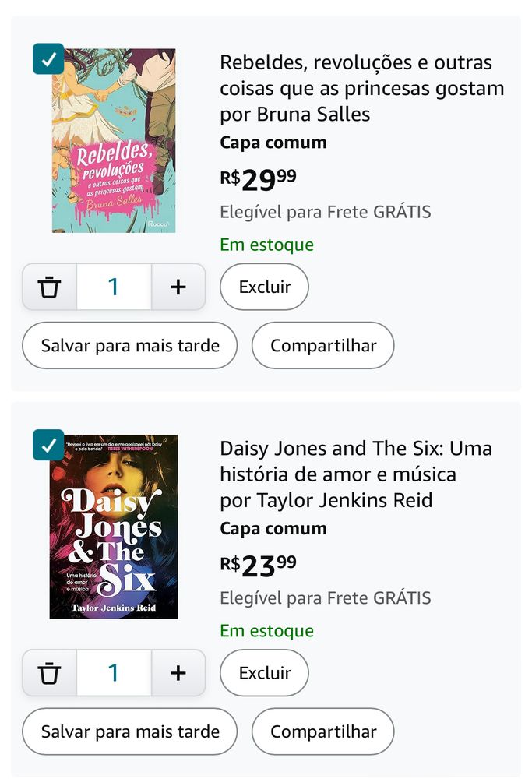Increase quantity of Rebeldes book with plus
The width and height of the screenshot is (532, 779).
pyautogui.click(x=178, y=287)
